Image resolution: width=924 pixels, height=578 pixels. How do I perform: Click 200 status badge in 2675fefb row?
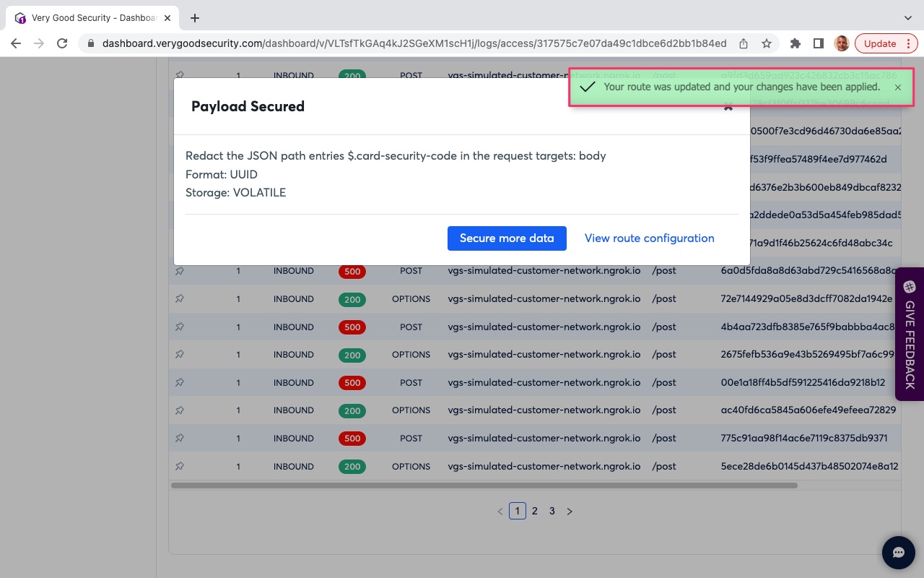point(352,355)
